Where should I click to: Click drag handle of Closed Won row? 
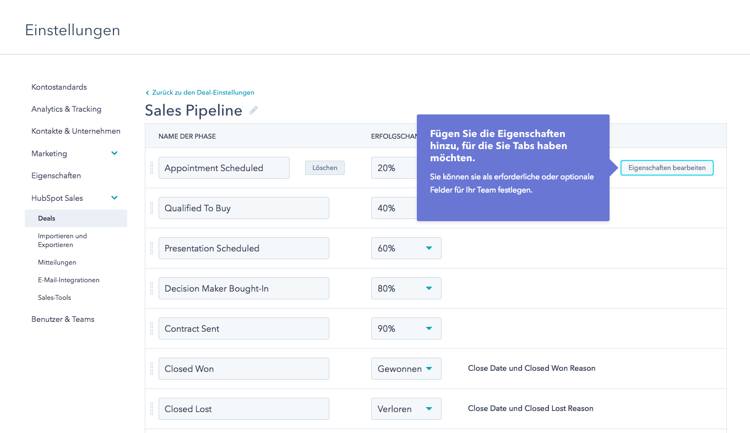[152, 369]
